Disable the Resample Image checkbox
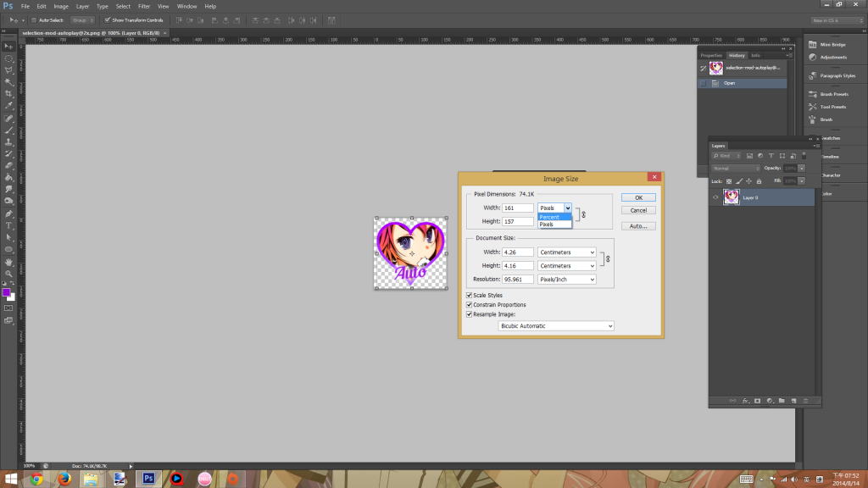 click(x=470, y=313)
